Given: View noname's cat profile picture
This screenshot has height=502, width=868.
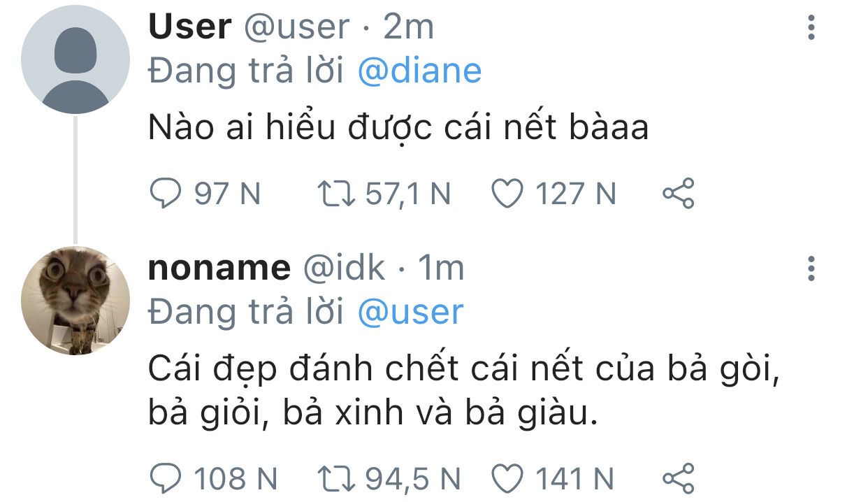Looking at the screenshot, I should [75, 301].
